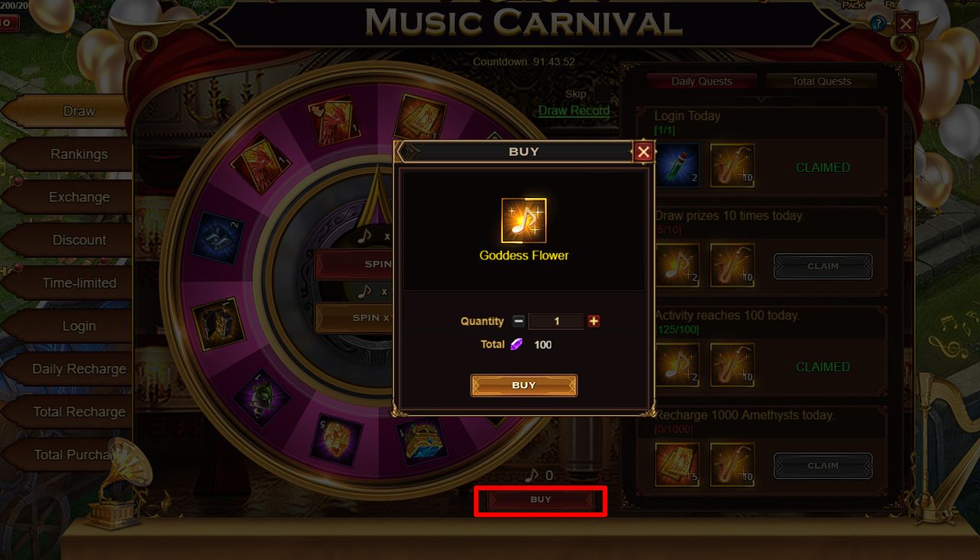Close the BUY dialog with red X
The width and height of the screenshot is (980, 560).
click(x=643, y=152)
